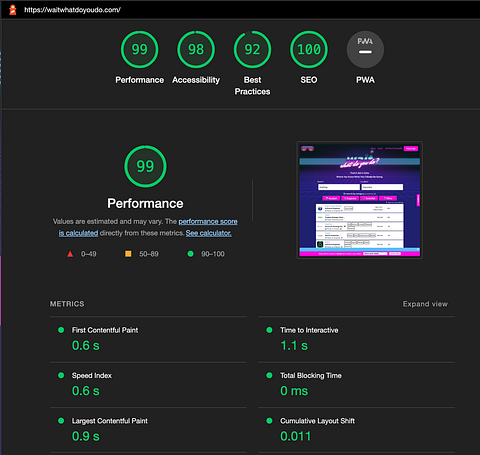The height and width of the screenshot is (455, 480).
Task: Click the green circle 90–100 legend icon
Action: pyautogui.click(x=191, y=254)
